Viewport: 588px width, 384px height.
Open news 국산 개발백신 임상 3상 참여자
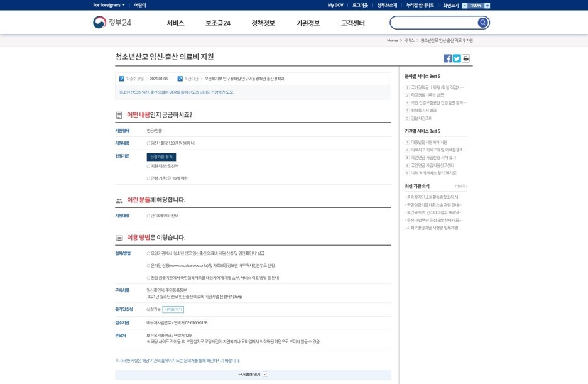point(435,220)
